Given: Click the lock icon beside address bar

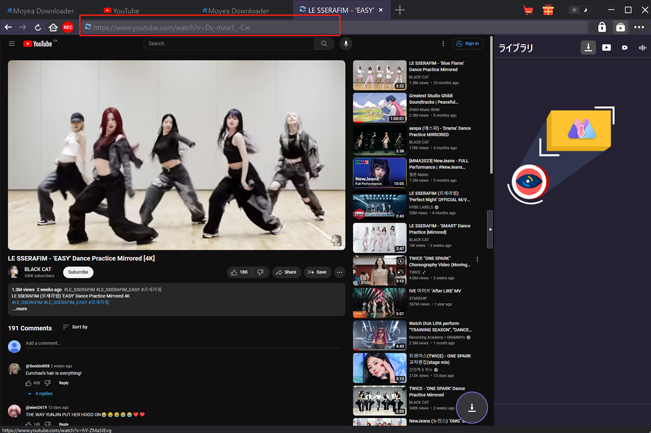Looking at the screenshot, I should coord(602,27).
